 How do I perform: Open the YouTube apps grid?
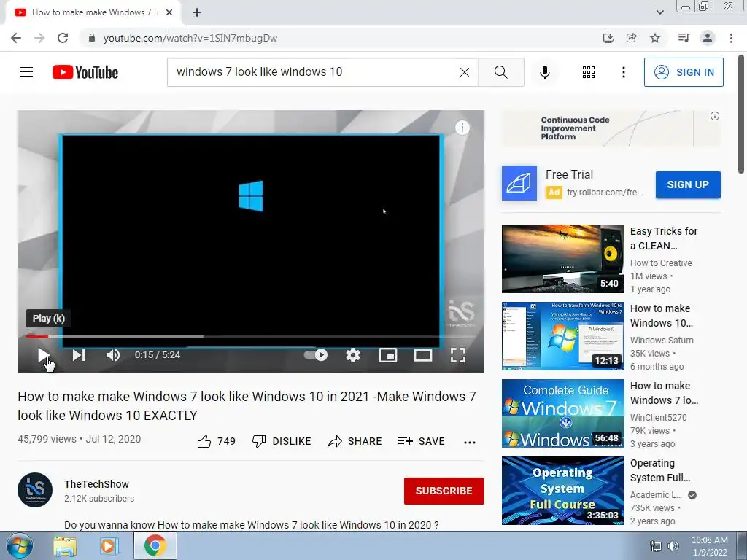[x=589, y=72]
